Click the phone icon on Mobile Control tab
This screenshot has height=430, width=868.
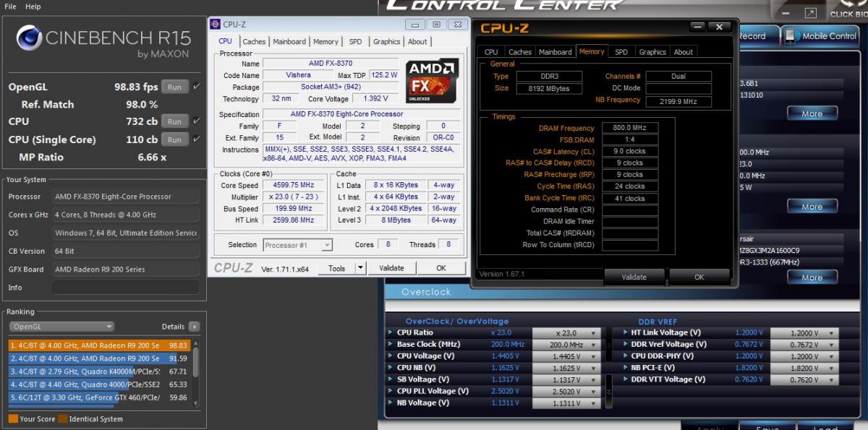click(x=792, y=35)
